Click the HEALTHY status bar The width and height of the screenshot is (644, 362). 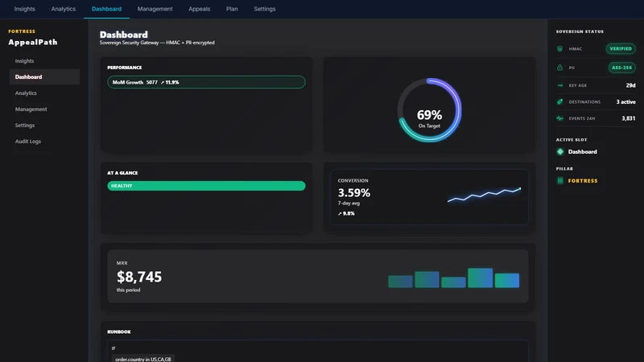206,186
